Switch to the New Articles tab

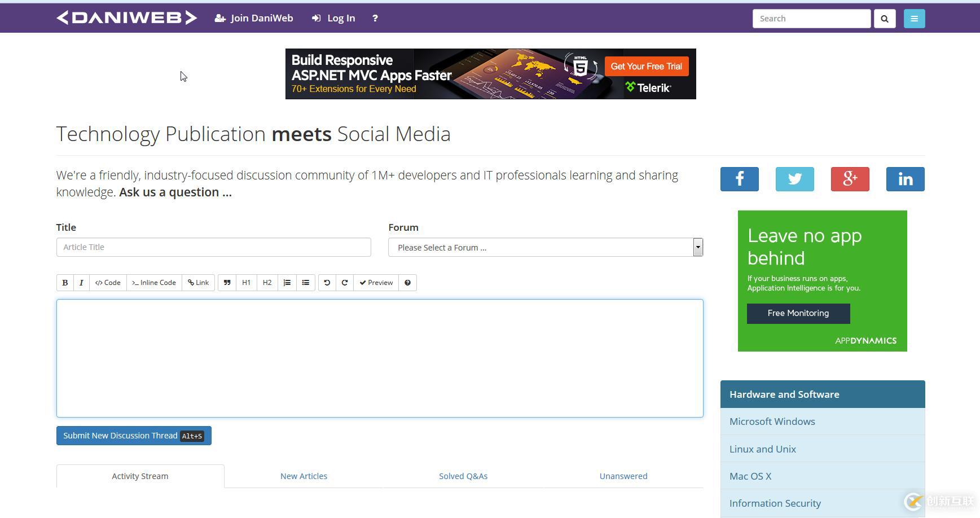coord(304,476)
